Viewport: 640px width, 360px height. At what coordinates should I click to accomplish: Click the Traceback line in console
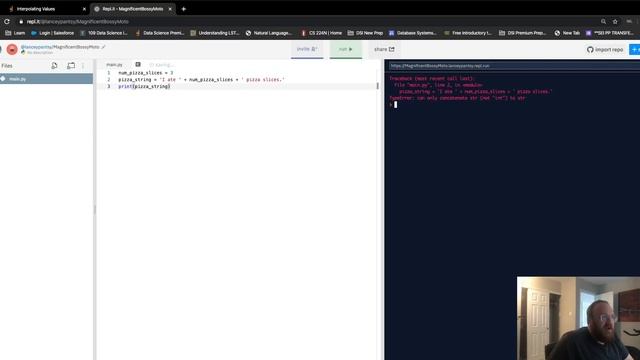click(431, 78)
